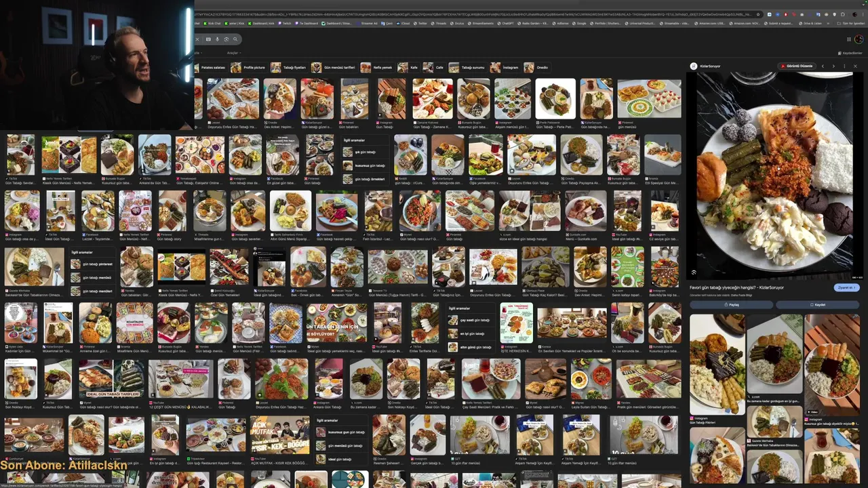
Task: Open the on-screen keyboard input icon
Action: [x=208, y=39]
